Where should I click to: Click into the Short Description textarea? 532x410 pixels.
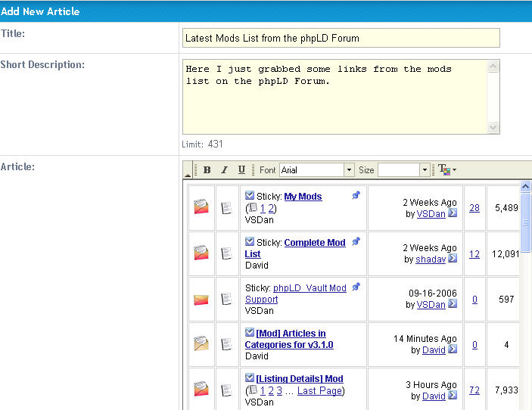[335, 97]
